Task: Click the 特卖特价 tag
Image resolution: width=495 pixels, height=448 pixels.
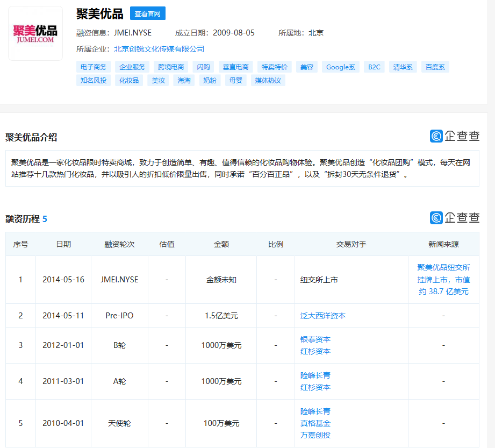Action: coord(275,67)
